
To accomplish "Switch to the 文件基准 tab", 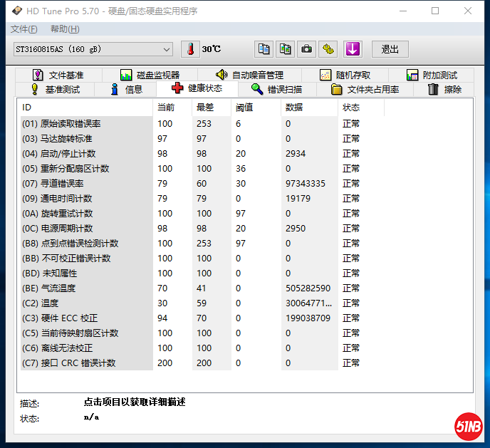I will tap(58, 75).
